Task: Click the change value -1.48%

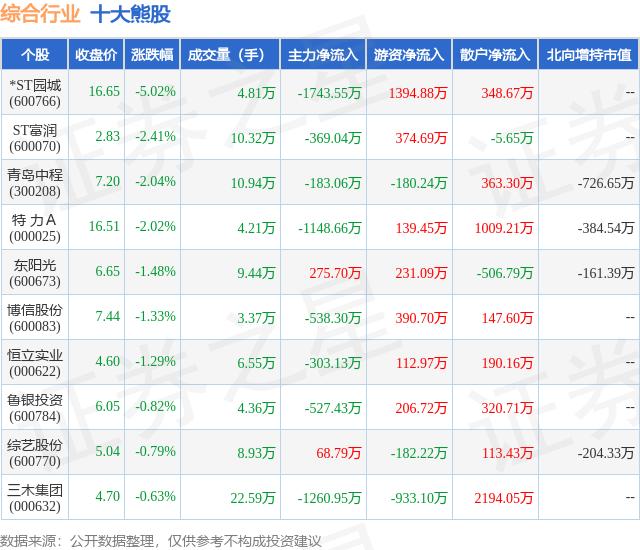Action: click(x=156, y=271)
